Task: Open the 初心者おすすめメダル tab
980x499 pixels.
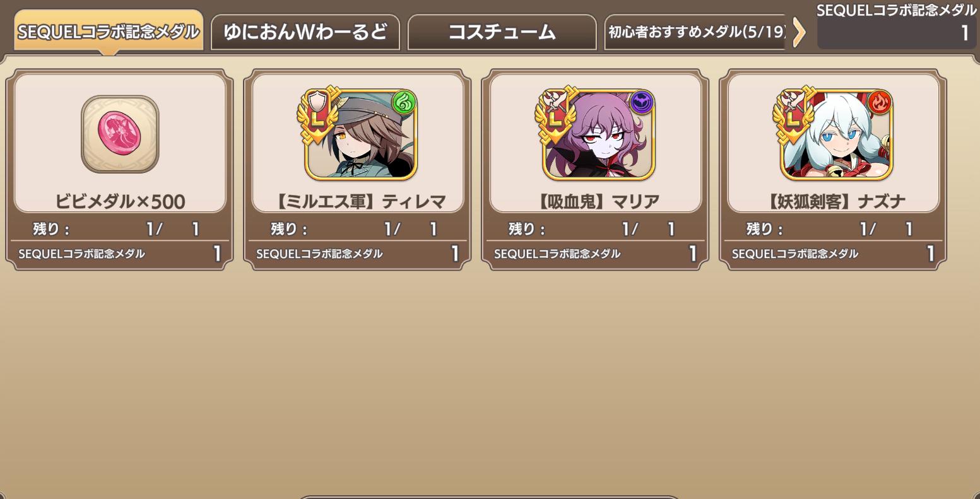Action: click(x=695, y=32)
